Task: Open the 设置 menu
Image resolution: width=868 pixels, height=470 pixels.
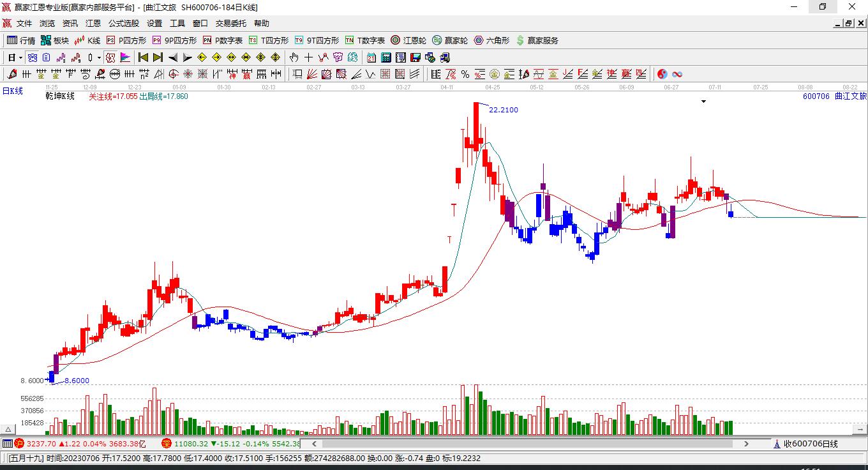Action: click(154, 24)
